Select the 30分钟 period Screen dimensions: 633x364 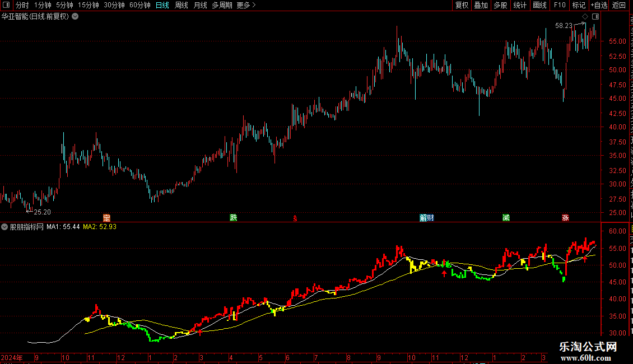point(114,5)
